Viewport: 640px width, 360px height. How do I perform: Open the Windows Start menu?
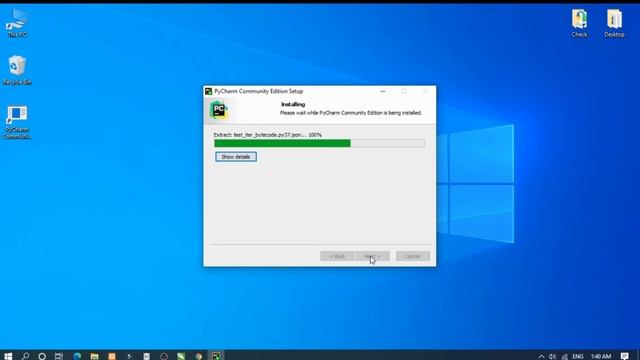(x=8, y=356)
